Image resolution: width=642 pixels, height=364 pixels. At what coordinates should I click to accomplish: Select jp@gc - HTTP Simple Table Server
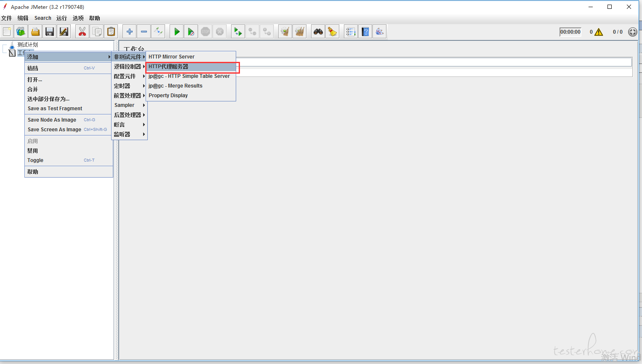point(191,76)
